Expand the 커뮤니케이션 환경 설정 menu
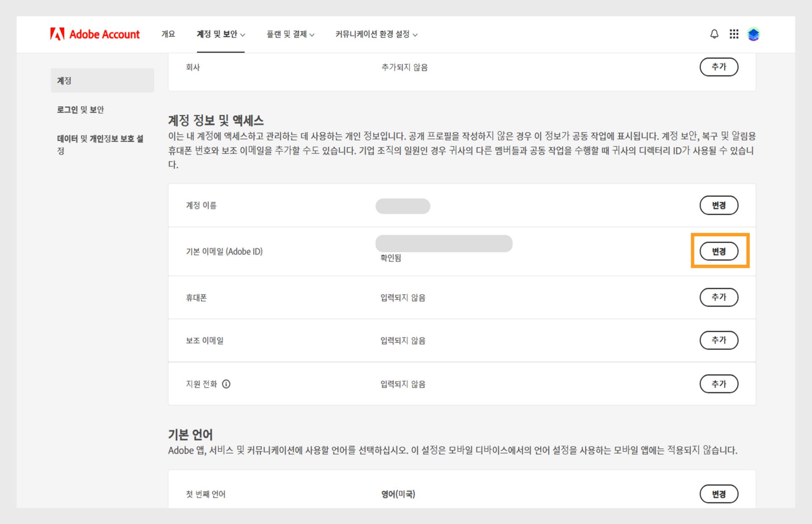The height and width of the screenshot is (524, 812). coord(376,34)
